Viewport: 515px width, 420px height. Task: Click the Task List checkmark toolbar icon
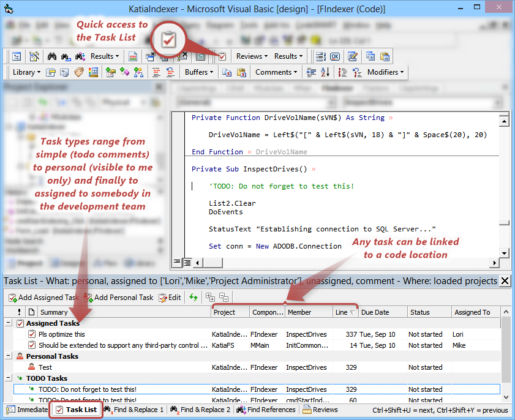tap(222, 56)
